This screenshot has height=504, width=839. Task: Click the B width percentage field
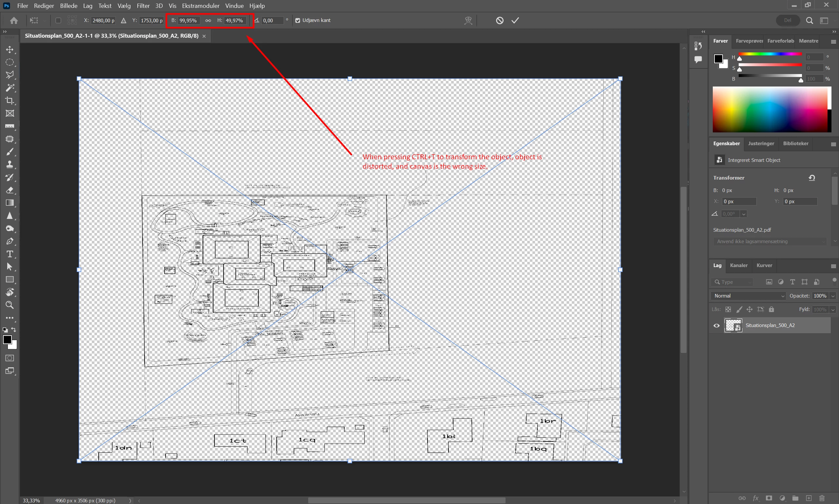[189, 20]
